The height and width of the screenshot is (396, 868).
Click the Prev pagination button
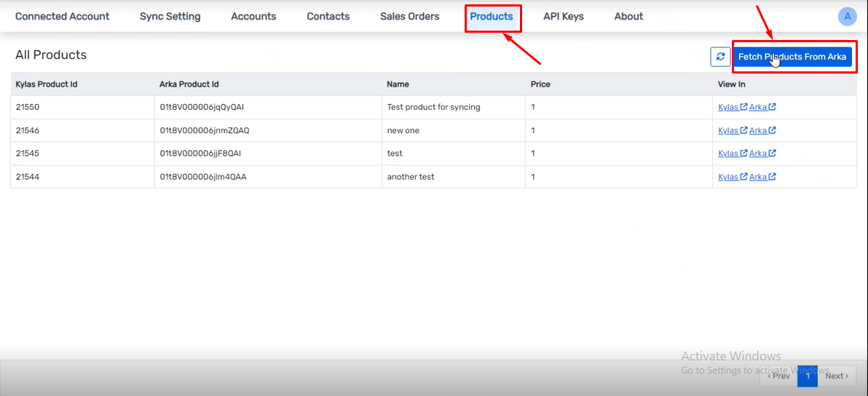(x=778, y=376)
